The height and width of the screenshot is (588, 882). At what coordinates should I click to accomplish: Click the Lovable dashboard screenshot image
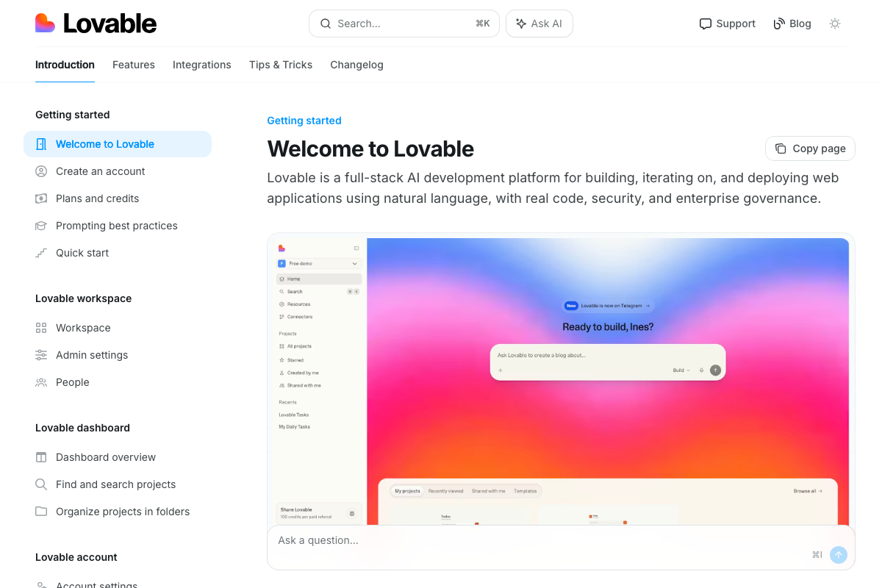tap(561, 381)
